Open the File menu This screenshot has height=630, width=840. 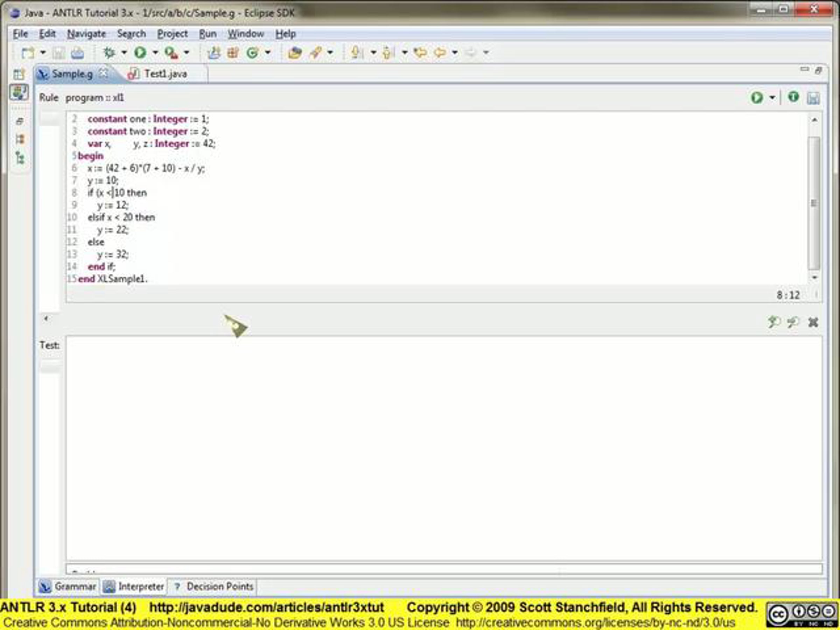click(21, 34)
